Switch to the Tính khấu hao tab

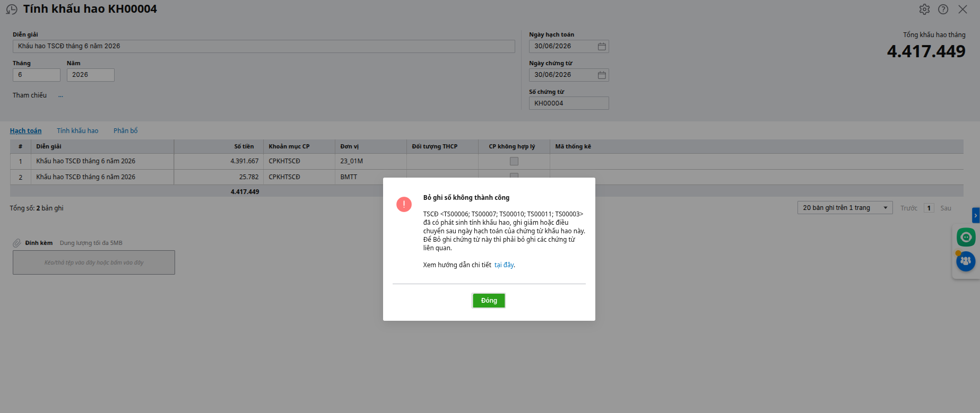[x=77, y=131]
